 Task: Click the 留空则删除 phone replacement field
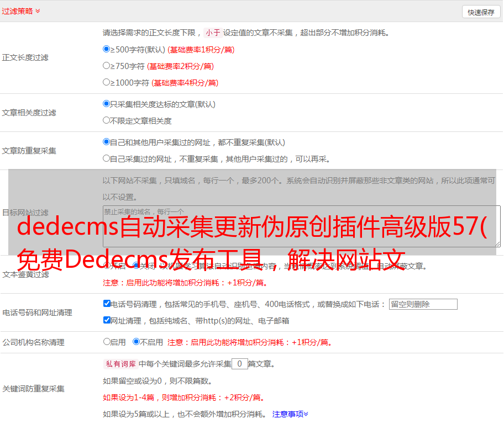423,304
